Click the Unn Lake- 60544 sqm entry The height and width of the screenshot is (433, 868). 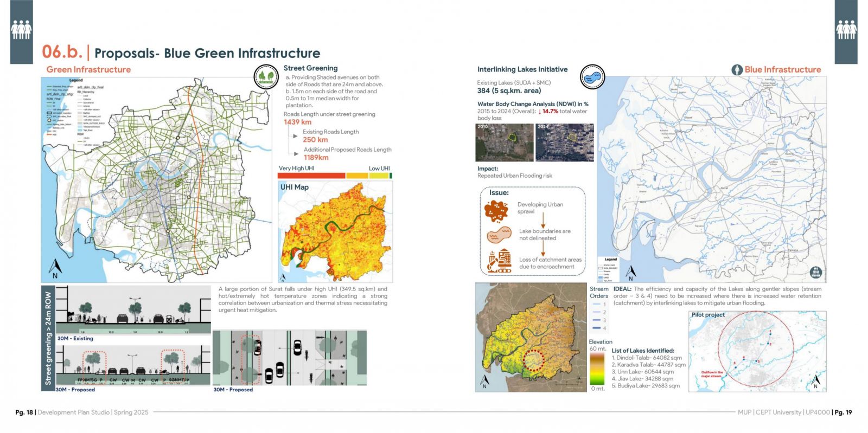pyautogui.click(x=643, y=372)
